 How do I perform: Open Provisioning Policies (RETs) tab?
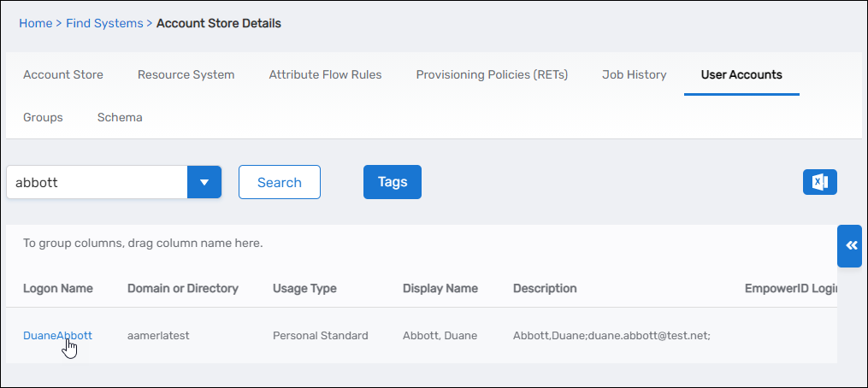pos(492,74)
